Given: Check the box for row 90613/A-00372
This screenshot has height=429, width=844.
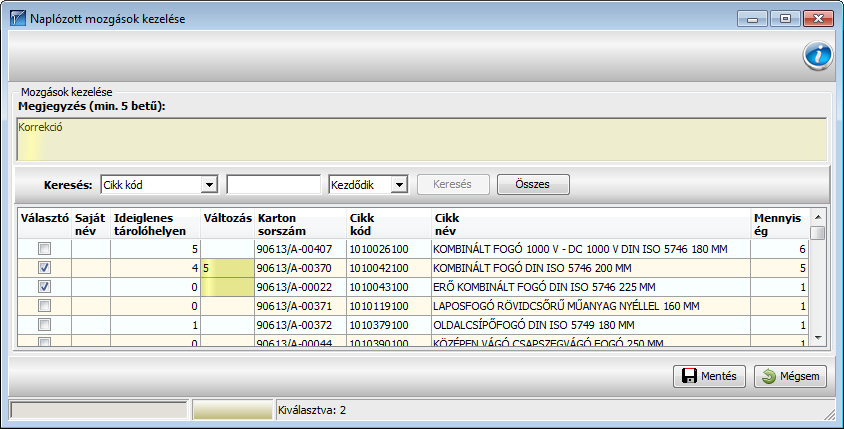Looking at the screenshot, I should click(44, 325).
